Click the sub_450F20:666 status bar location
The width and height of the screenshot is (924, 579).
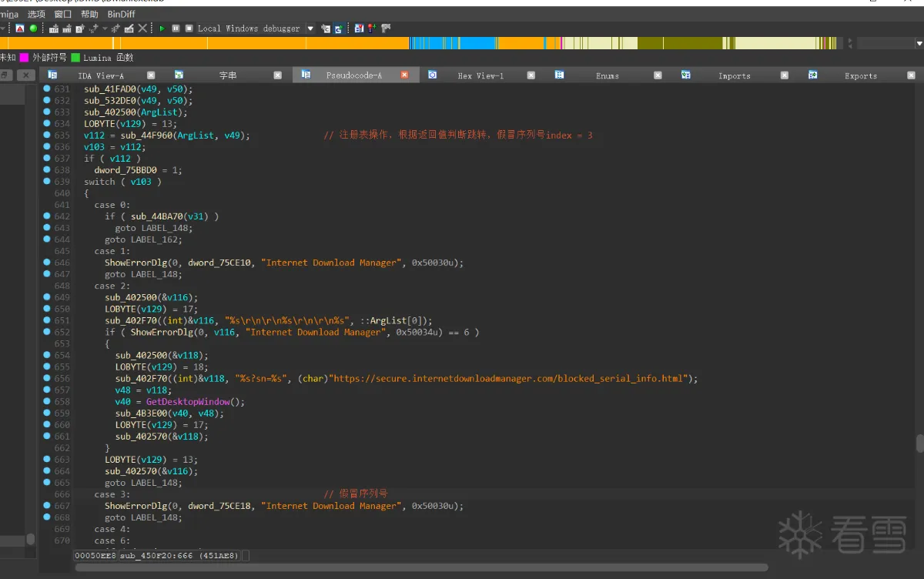pyautogui.click(x=181, y=555)
